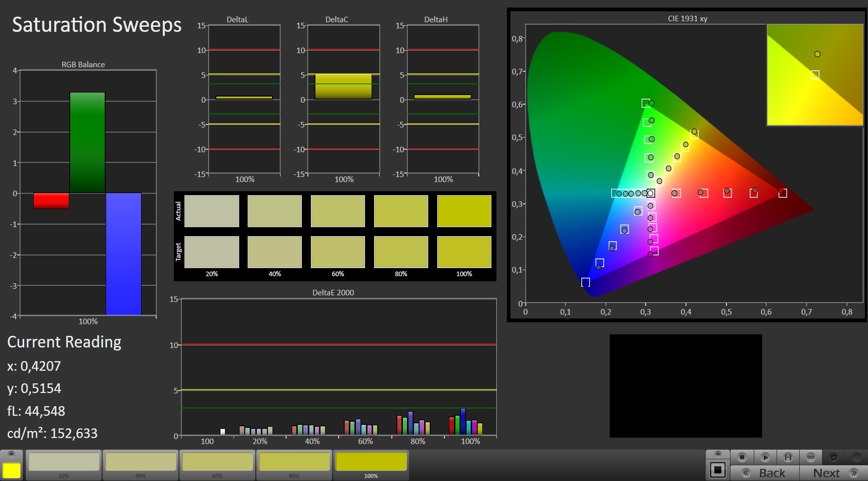Click the double-chevron icon beside Next

point(854,473)
